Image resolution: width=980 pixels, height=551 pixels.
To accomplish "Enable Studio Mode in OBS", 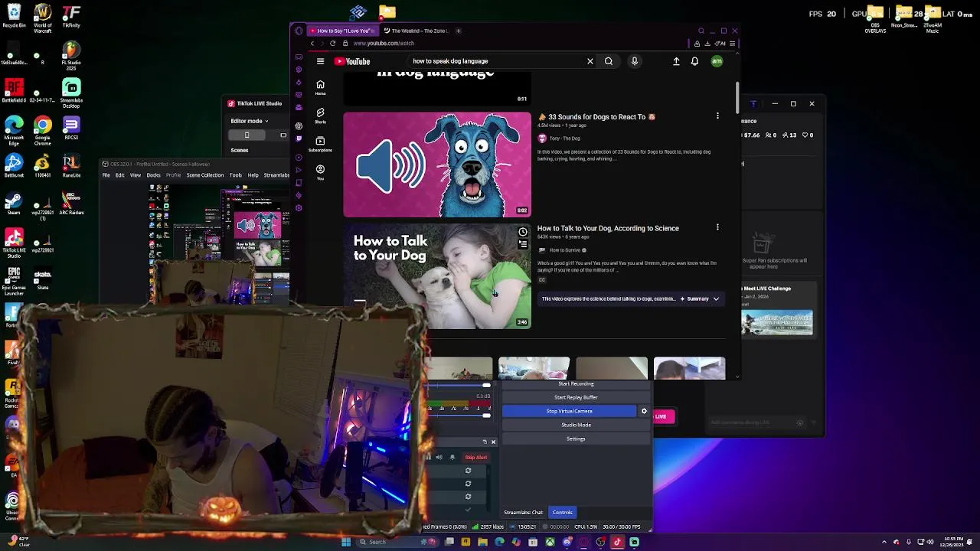I will 576,425.
